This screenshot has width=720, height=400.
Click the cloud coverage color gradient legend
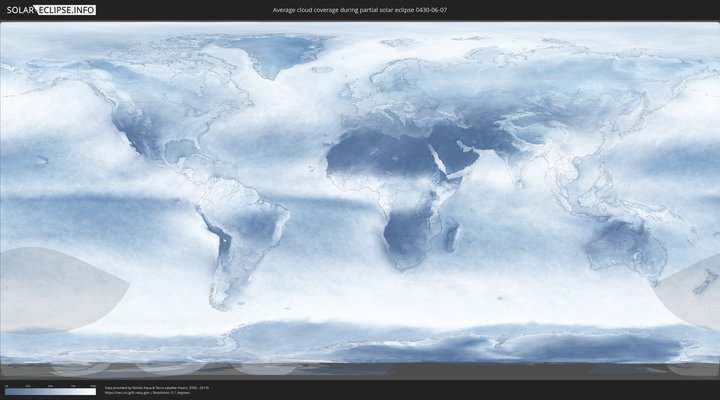pyautogui.click(x=50, y=391)
